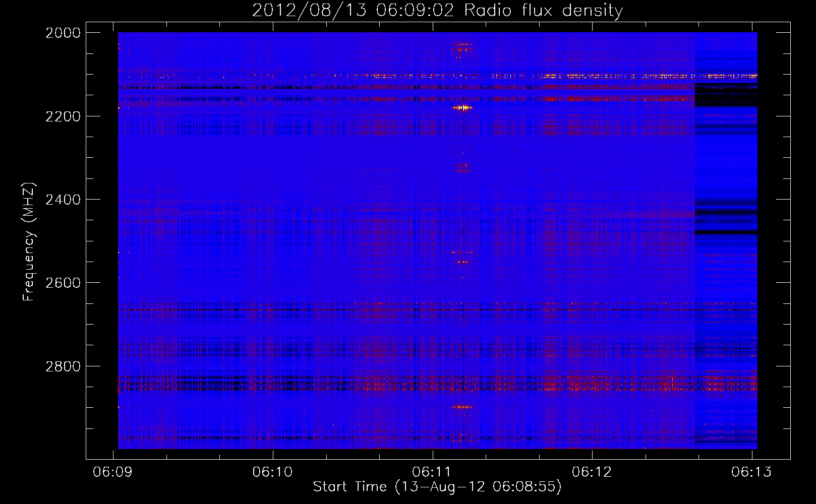This screenshot has width=816, height=504.
Task: Click the 06:11 time axis label
Action: tap(432, 472)
